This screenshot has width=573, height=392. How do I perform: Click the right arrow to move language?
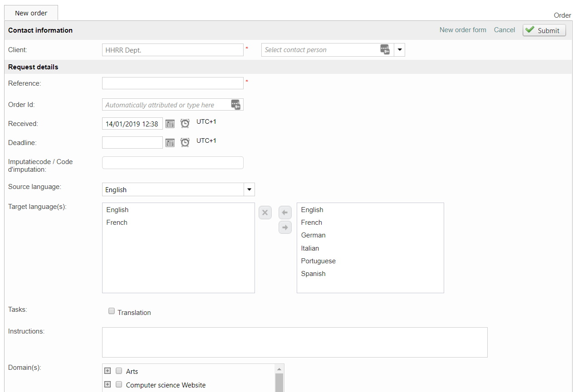point(285,227)
